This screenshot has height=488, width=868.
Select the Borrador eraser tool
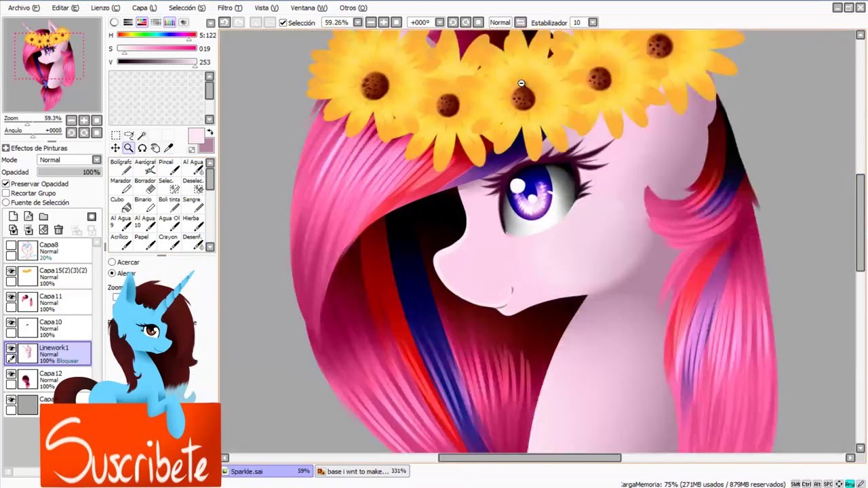[x=144, y=186]
